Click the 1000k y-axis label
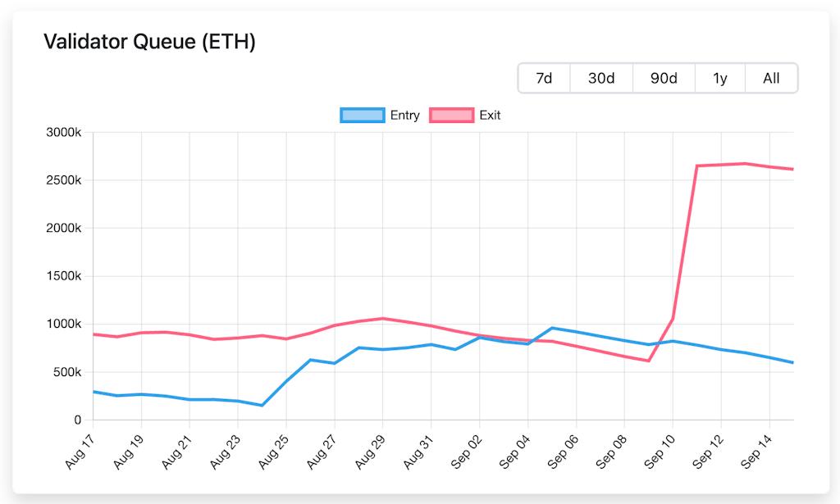The height and width of the screenshot is (504, 840). coord(65,325)
